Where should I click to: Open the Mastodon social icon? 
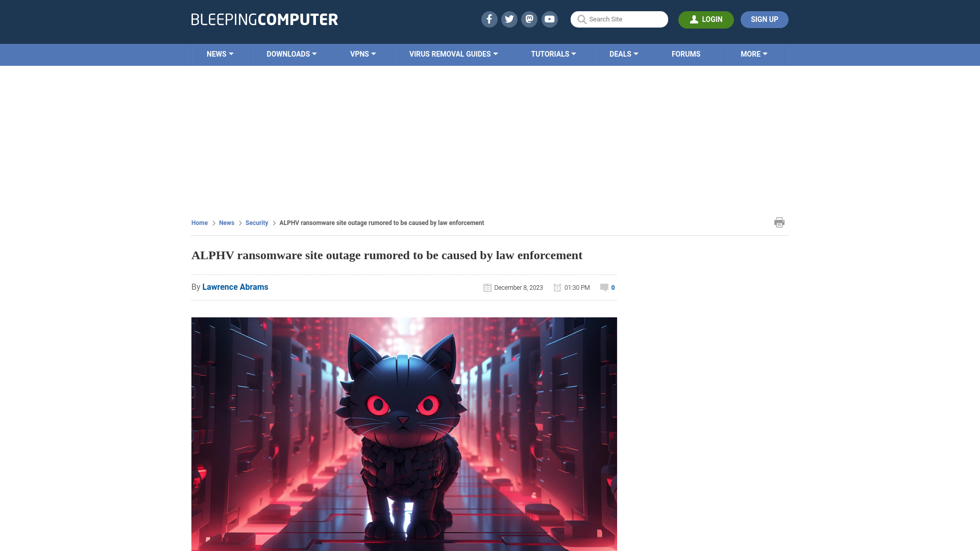[530, 19]
